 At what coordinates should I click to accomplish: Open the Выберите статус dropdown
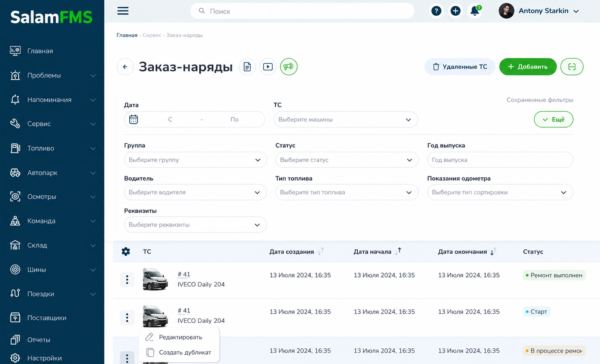(x=347, y=160)
